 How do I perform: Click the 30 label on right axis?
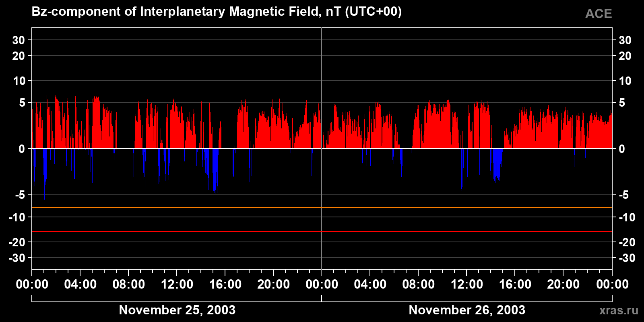[625, 40]
